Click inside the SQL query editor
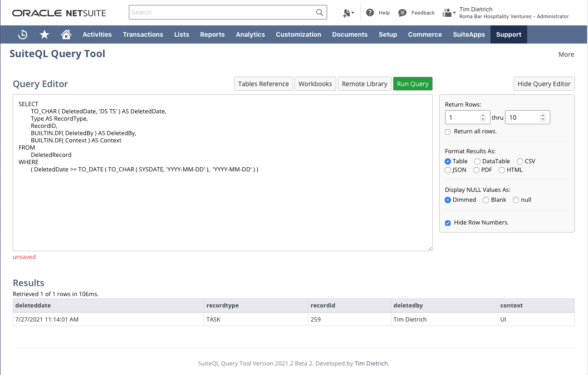The width and height of the screenshot is (588, 375). point(222,173)
